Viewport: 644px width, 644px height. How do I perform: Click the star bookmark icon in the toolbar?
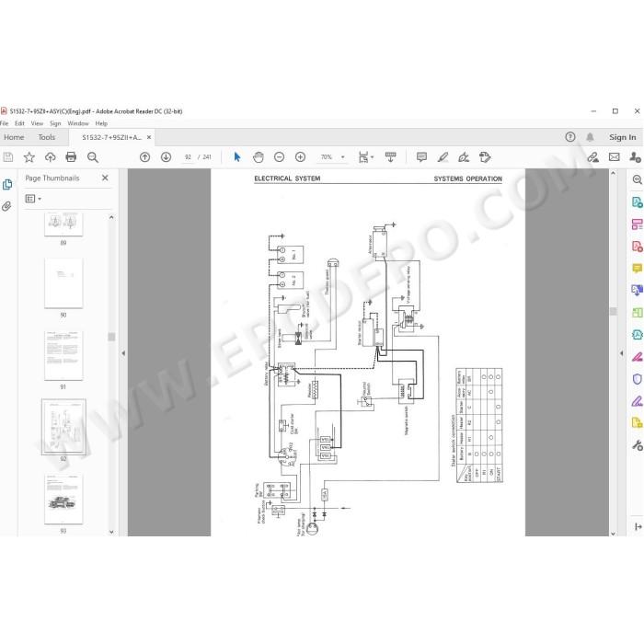click(x=29, y=157)
